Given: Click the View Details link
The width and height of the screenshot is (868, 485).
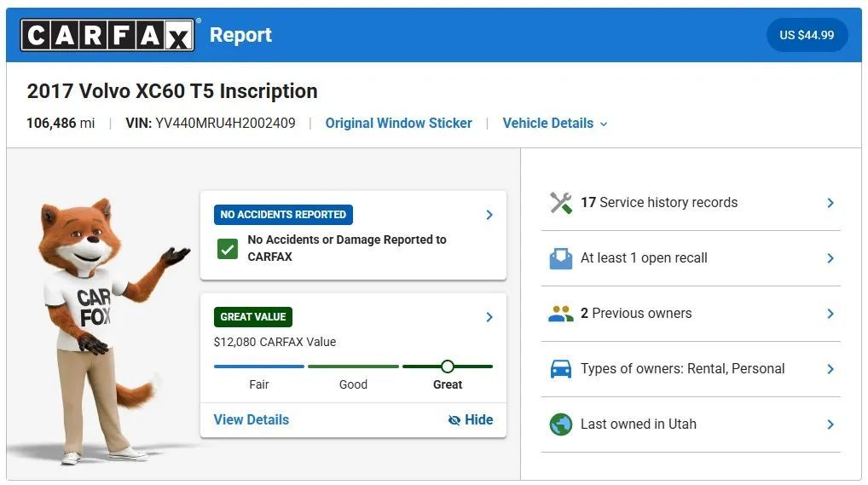Looking at the screenshot, I should [251, 419].
